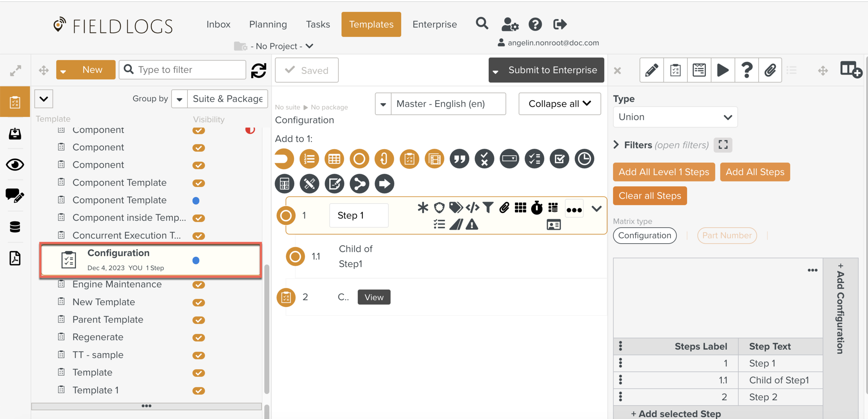Screen dimensions: 868x419
Task: Open the eye view sidebar icon
Action: 15,164
